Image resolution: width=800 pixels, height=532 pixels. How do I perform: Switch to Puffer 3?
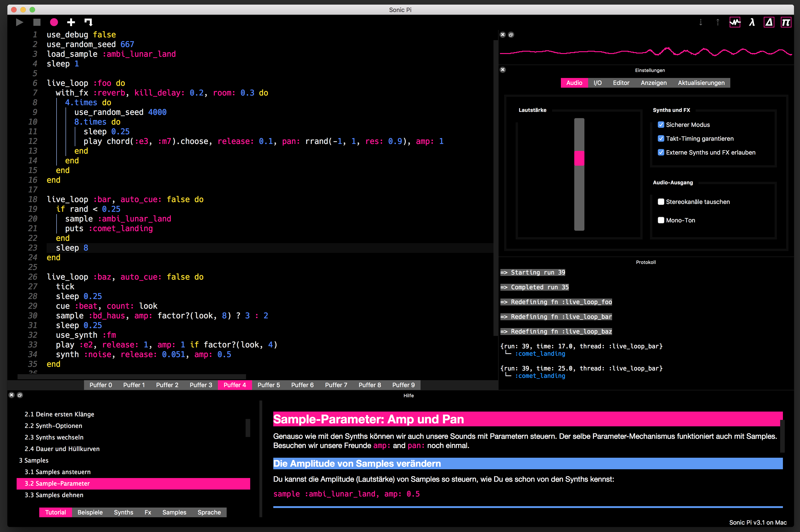tap(201, 385)
